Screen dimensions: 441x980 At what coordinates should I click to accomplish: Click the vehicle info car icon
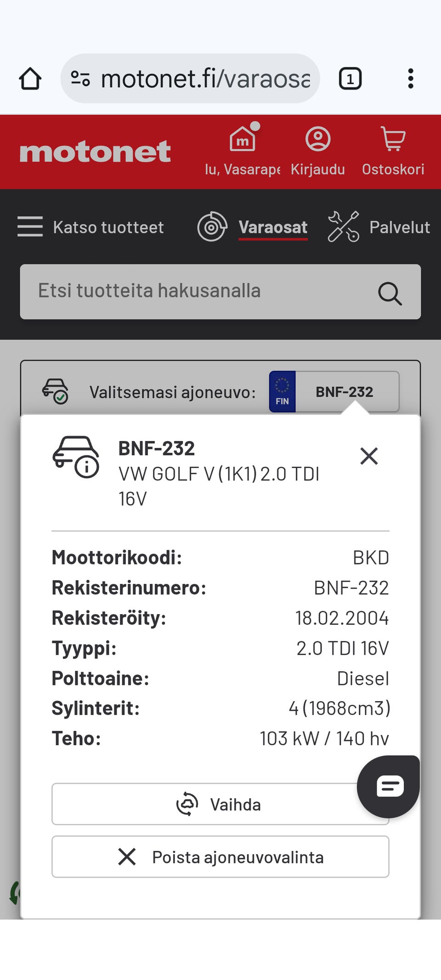[x=76, y=457]
